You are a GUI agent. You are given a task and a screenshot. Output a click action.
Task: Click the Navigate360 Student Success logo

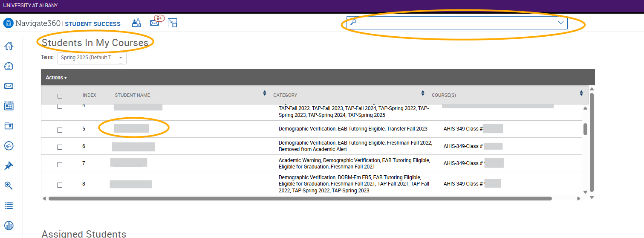(62, 23)
